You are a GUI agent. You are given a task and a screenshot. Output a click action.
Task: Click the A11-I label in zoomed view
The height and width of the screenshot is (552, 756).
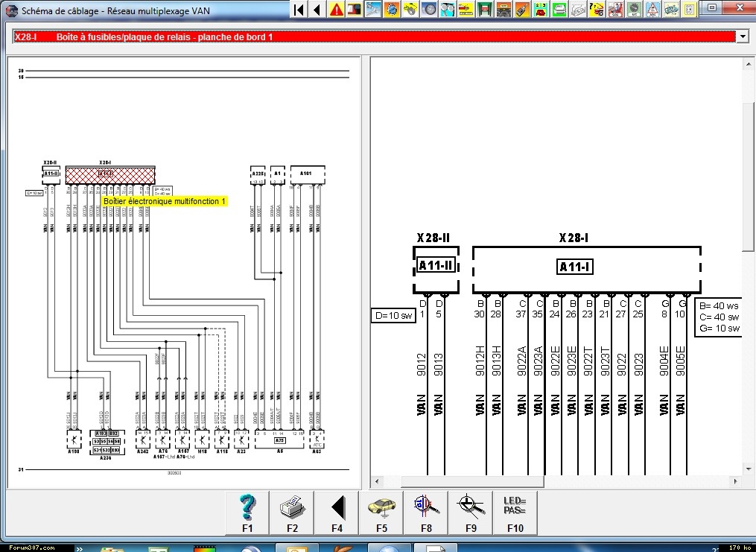[574, 267]
